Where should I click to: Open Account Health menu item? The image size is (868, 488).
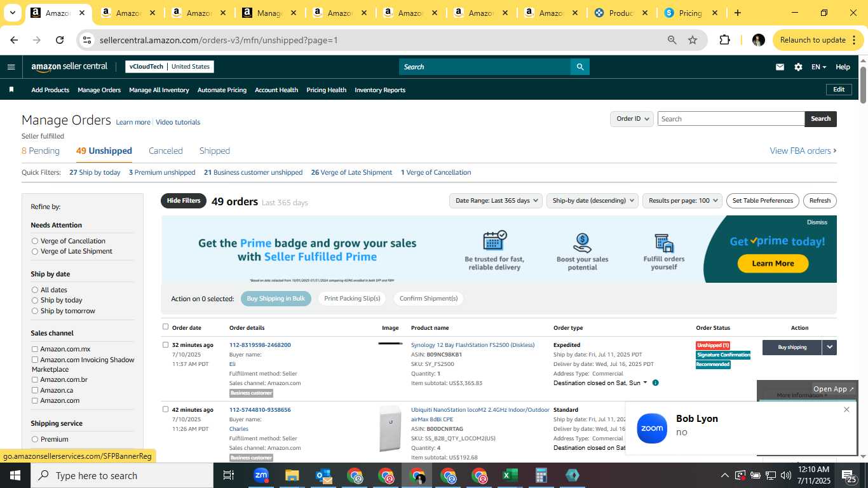pyautogui.click(x=276, y=90)
